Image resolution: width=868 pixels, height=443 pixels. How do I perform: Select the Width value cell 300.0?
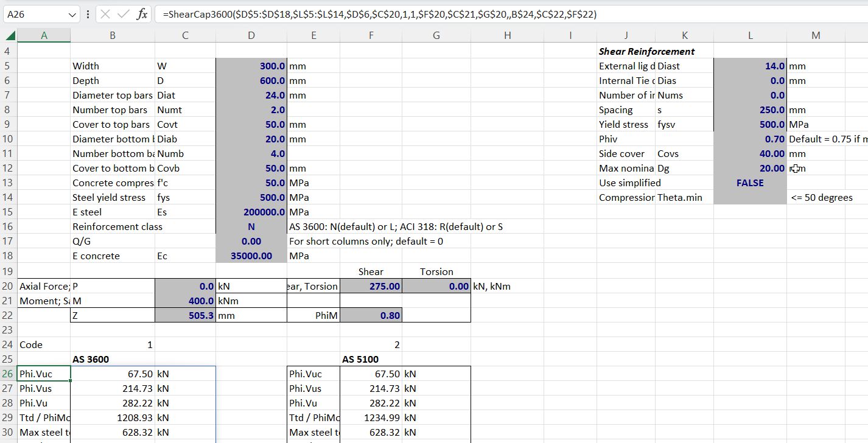click(x=251, y=66)
